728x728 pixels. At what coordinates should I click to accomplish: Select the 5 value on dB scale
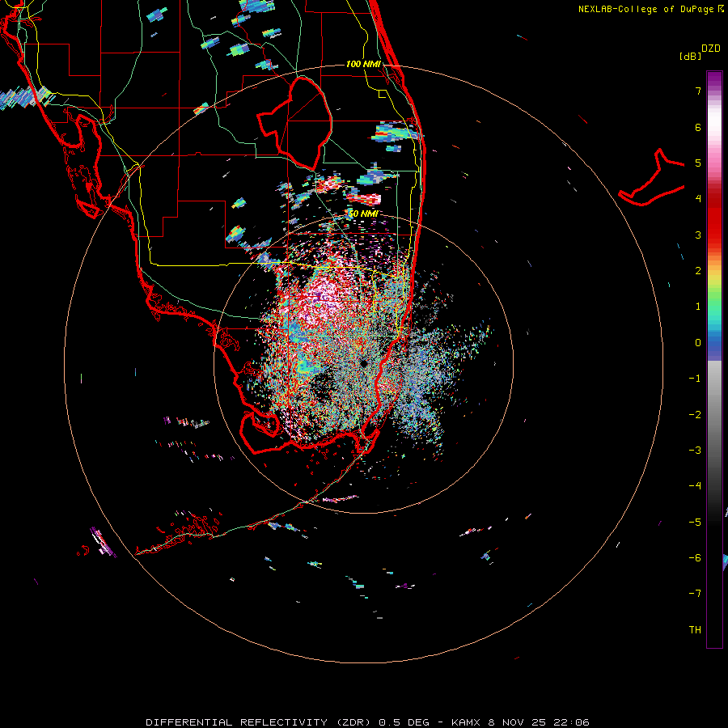[x=698, y=163]
